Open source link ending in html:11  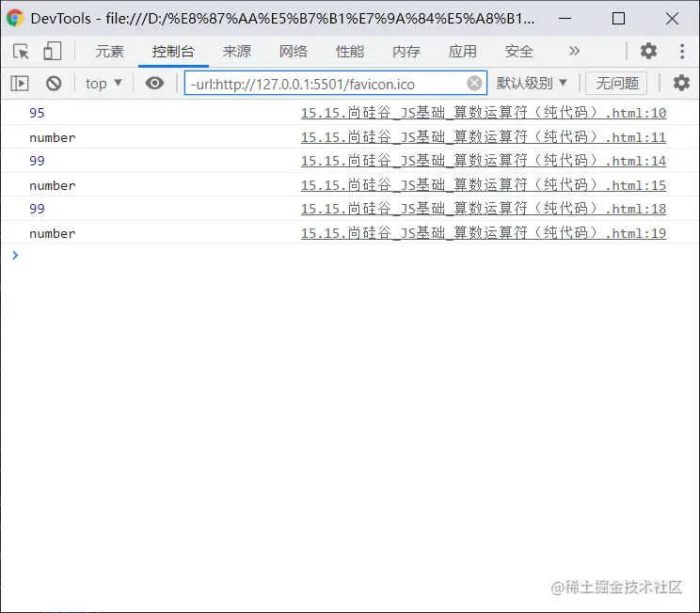click(x=484, y=137)
